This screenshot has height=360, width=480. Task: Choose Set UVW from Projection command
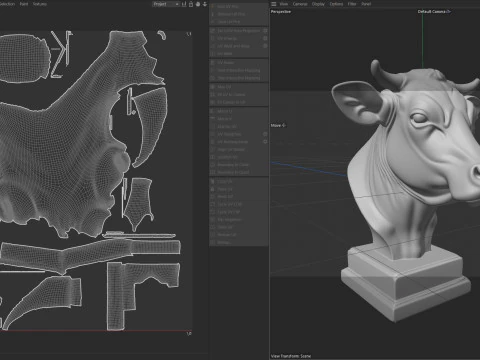pyautogui.click(x=238, y=30)
